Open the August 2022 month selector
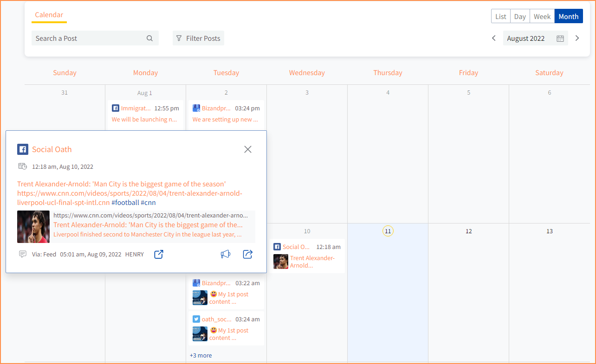This screenshot has height=364, width=596. pos(526,38)
